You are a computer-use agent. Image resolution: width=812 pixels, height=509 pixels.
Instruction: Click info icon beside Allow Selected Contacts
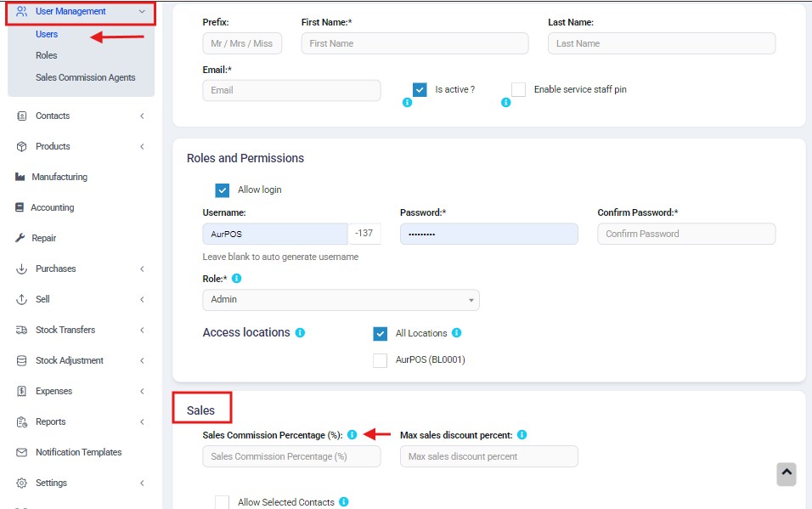click(343, 501)
